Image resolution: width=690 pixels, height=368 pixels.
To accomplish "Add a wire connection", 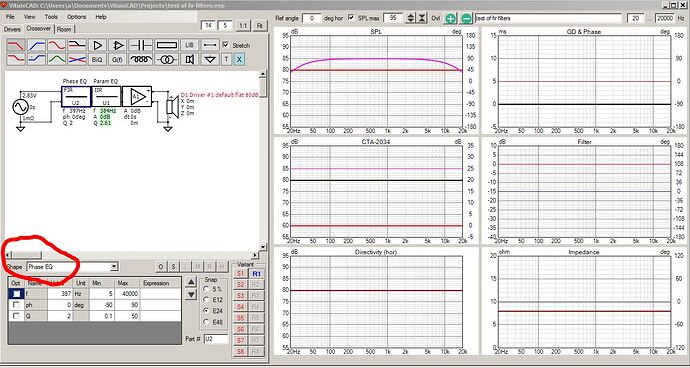I will click(210, 45).
